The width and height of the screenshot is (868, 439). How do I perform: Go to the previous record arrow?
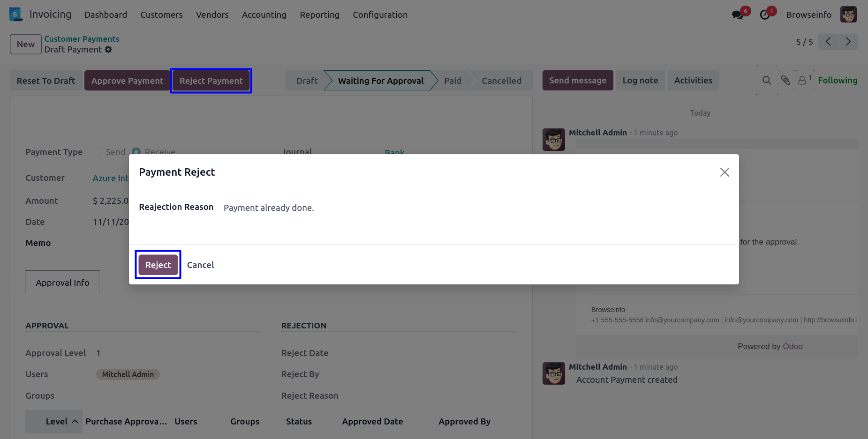pos(828,42)
